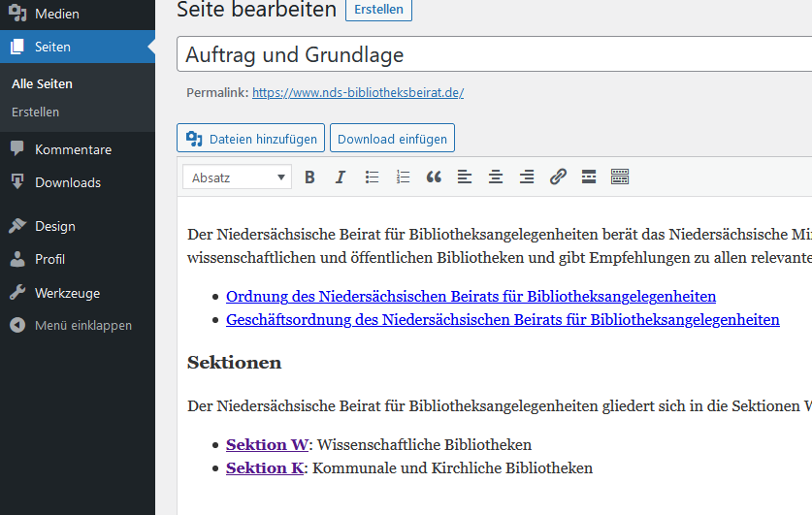Center-align the text
Screen dimensions: 812x515
click(496, 177)
